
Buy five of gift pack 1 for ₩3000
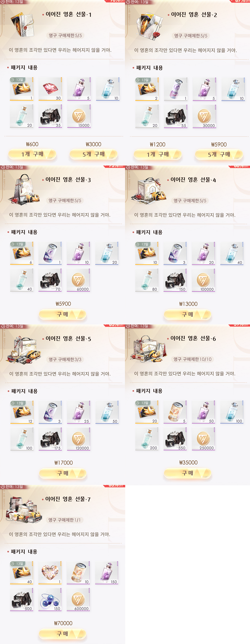coord(93,154)
